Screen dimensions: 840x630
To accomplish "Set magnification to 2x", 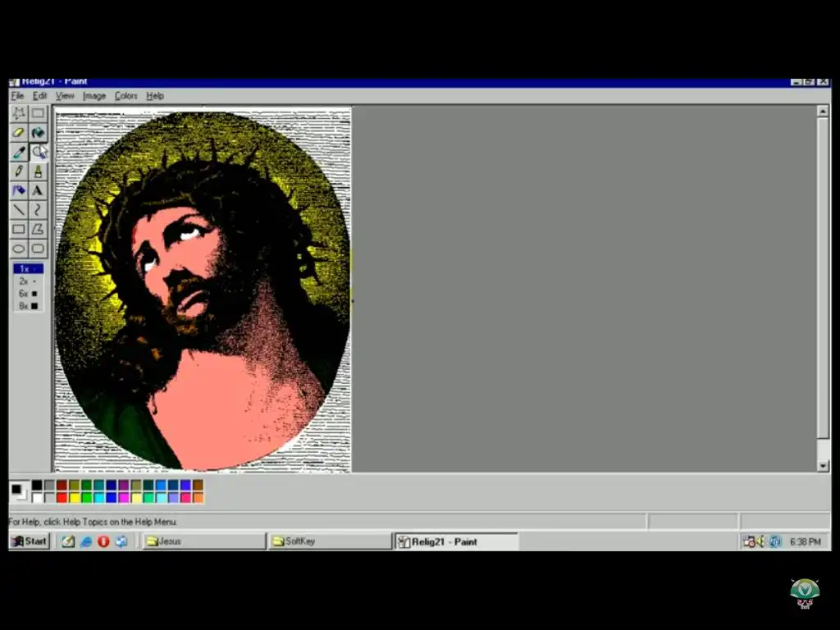I will [29, 281].
